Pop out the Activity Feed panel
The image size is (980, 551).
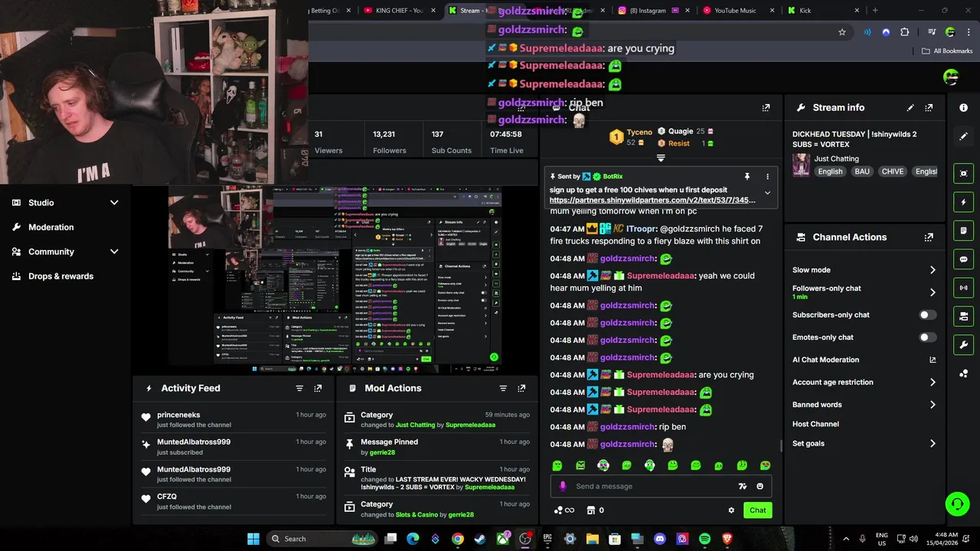pos(318,388)
